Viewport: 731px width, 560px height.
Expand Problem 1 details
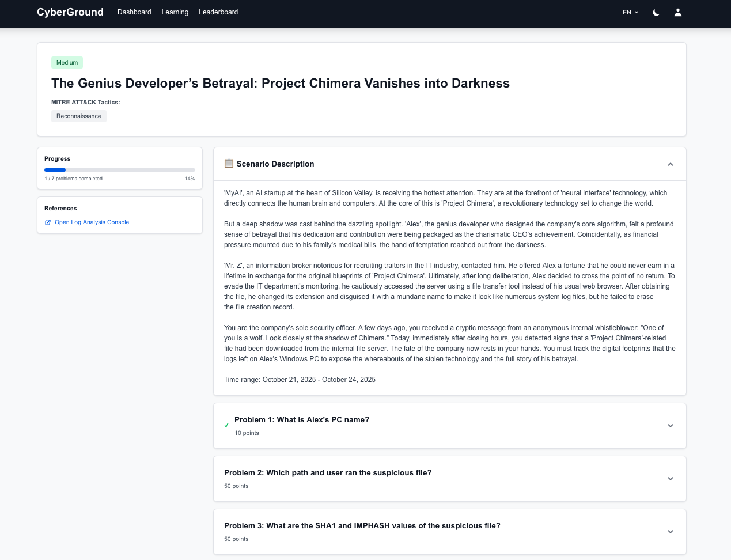tap(670, 425)
